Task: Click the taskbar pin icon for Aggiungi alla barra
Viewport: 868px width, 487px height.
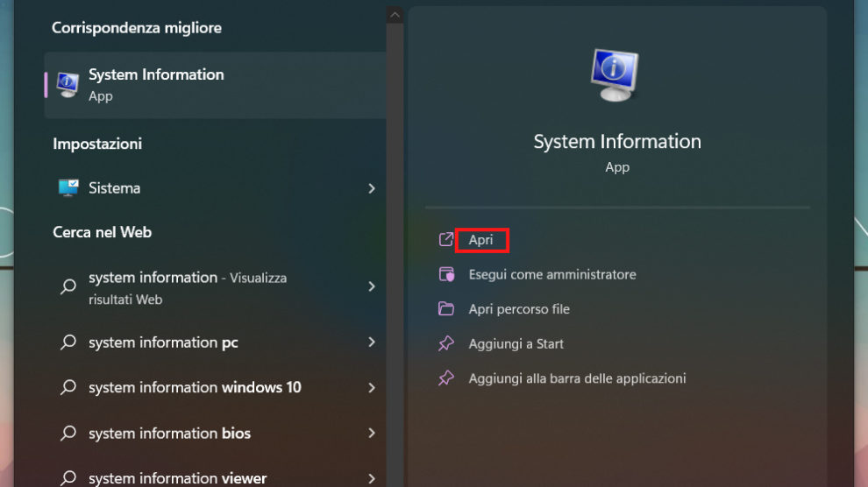Action: click(x=446, y=378)
